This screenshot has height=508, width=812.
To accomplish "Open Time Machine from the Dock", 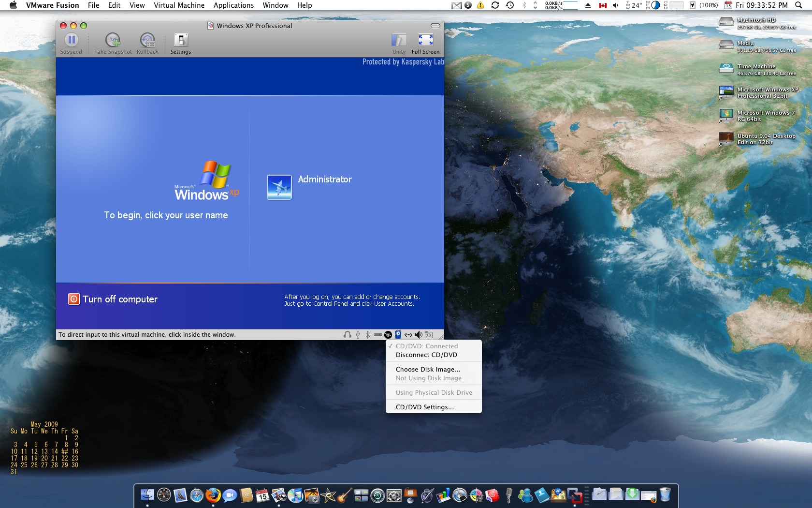I will coord(377,495).
